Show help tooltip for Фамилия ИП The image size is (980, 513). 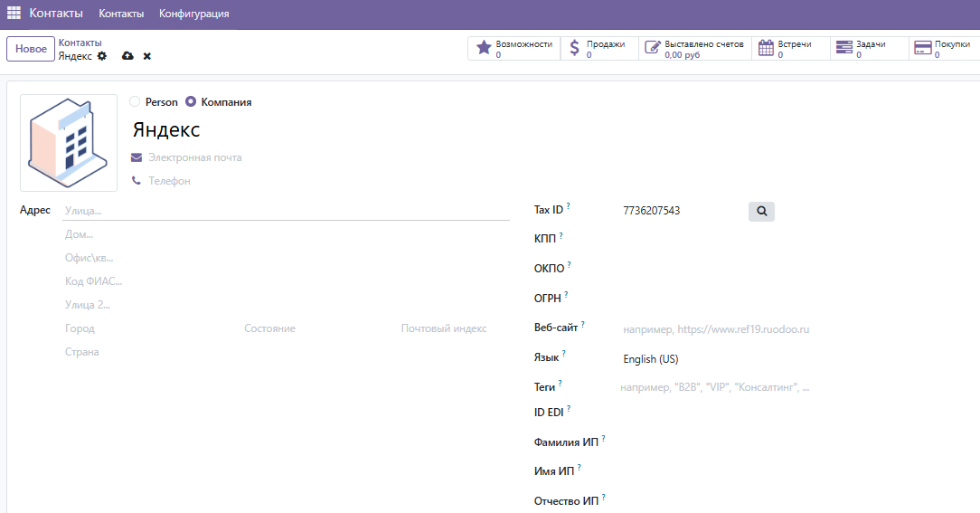coord(603,439)
